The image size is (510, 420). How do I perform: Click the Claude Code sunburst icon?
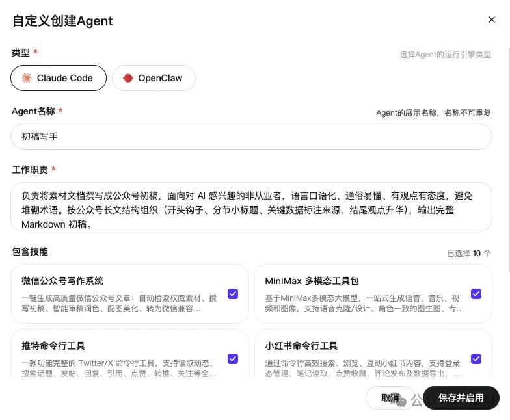click(x=27, y=78)
